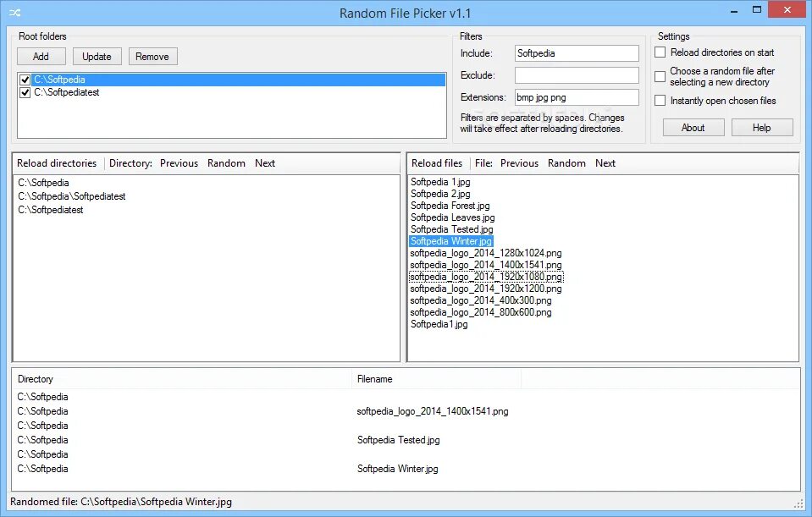
Task: Click the Extensions filter field
Action: (577, 97)
